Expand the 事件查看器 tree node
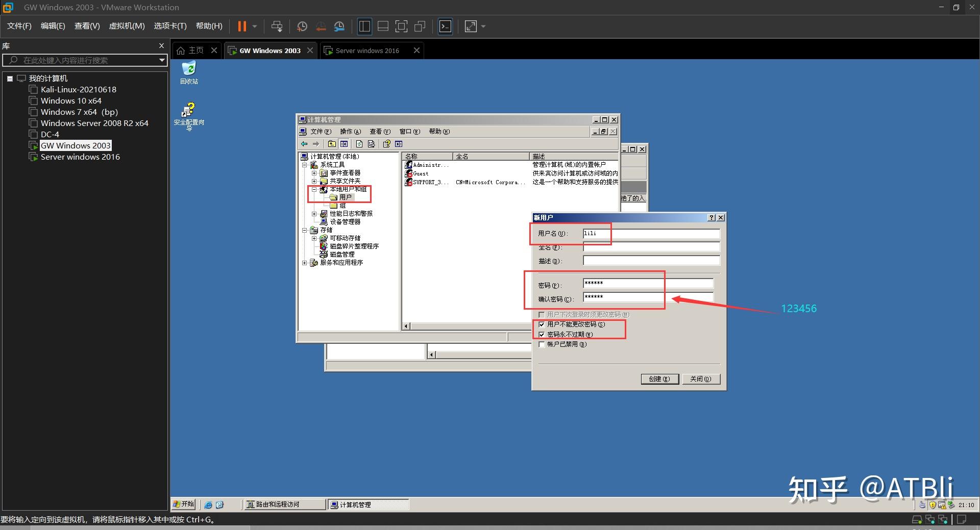980x530 pixels. tap(314, 173)
